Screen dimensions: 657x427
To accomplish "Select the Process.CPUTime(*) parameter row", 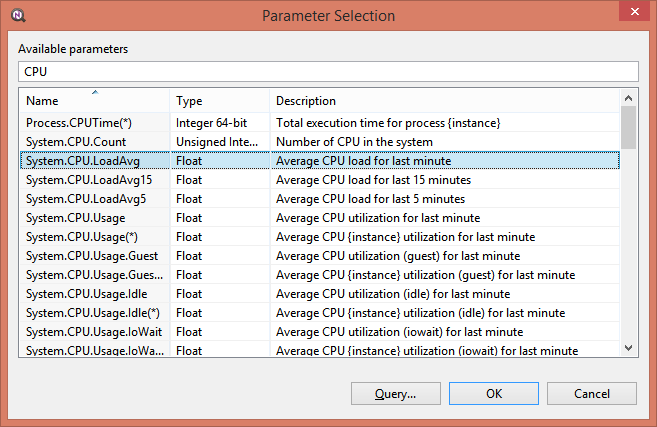I will (319, 123).
